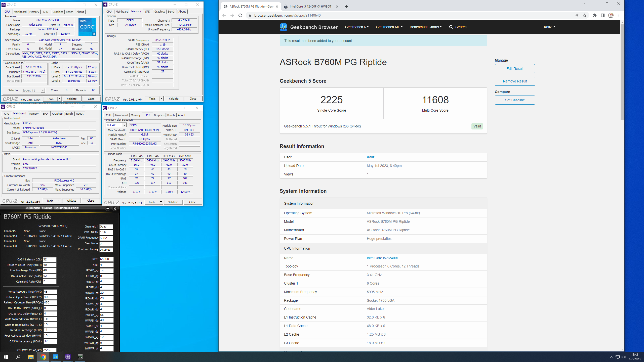Click the DRAM Frequency field showing 6902
This screenshot has height=362, width=644.
(x=106, y=238)
